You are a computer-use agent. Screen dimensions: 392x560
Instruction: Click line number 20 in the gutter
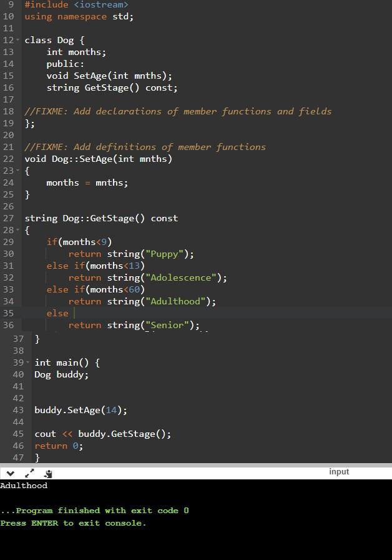pyautogui.click(x=8, y=135)
